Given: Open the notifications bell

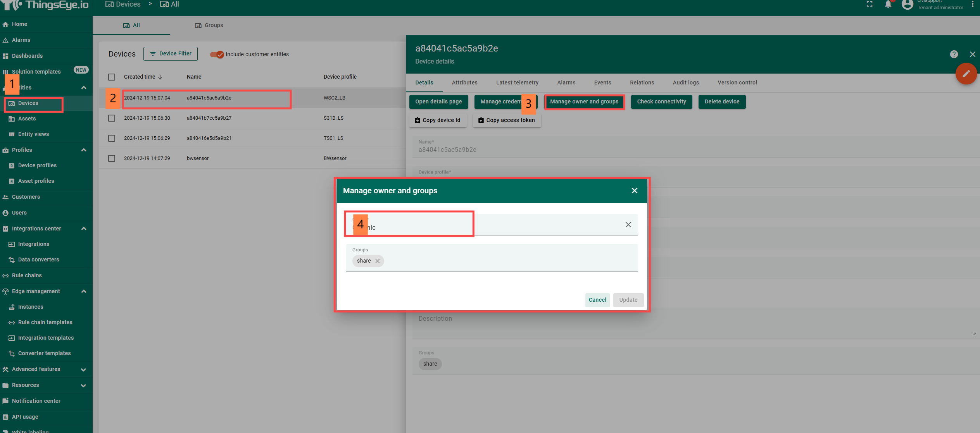Looking at the screenshot, I should [888, 4].
